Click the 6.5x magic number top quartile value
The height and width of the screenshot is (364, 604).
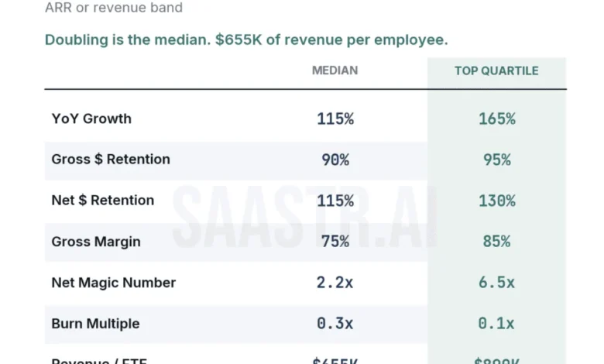[496, 283]
